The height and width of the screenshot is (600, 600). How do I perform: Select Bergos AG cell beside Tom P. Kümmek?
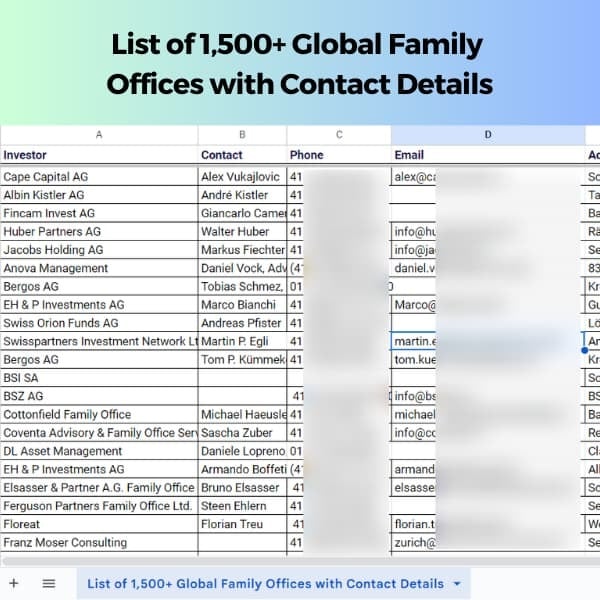point(99,360)
